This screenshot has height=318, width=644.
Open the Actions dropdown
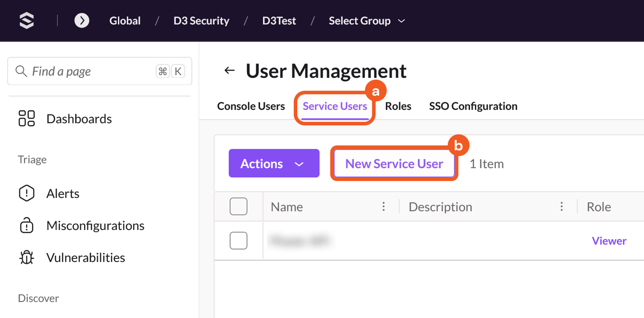click(x=274, y=164)
